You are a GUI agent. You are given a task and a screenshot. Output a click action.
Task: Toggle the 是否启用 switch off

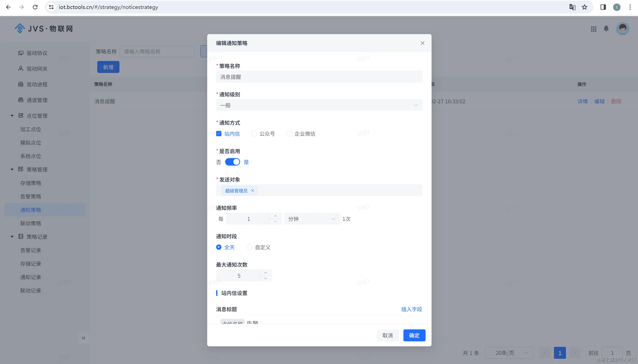point(232,162)
